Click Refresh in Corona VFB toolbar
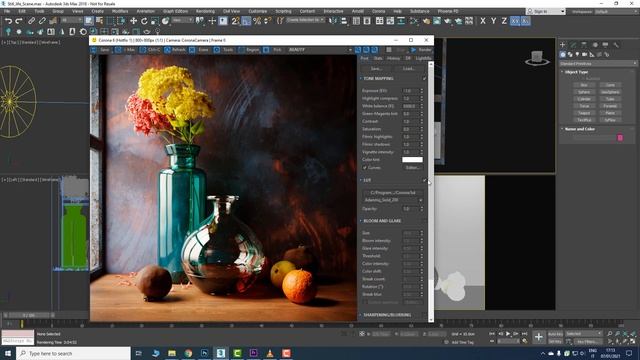Viewport: 640px width, 360px height. [x=175, y=50]
